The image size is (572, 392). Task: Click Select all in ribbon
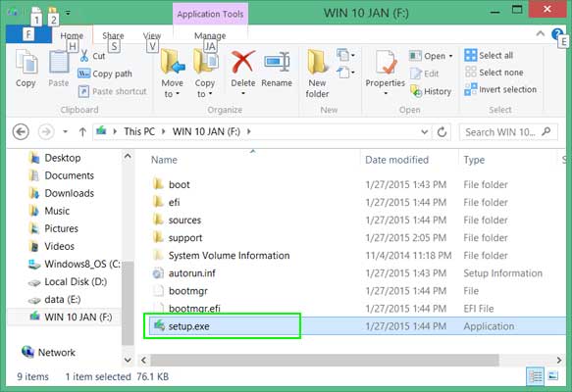pos(489,56)
